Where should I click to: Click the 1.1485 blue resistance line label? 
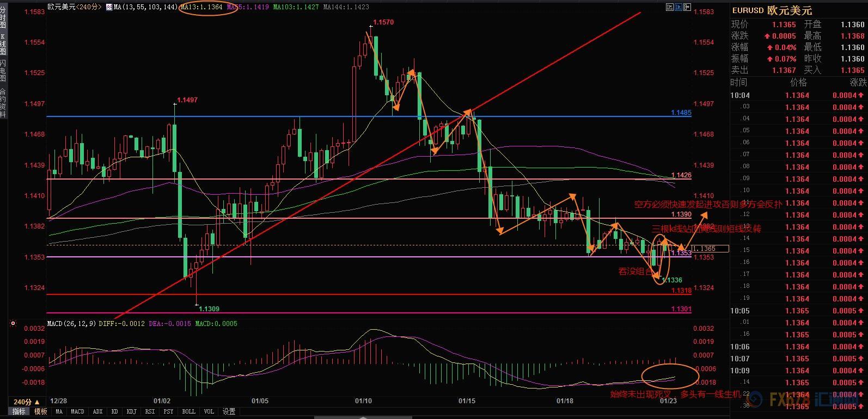click(x=681, y=113)
